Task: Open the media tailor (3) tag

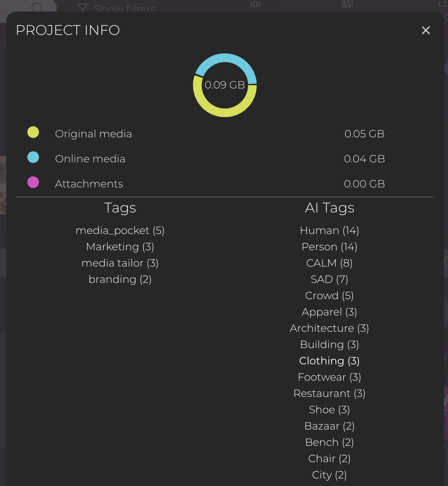Action: (120, 263)
